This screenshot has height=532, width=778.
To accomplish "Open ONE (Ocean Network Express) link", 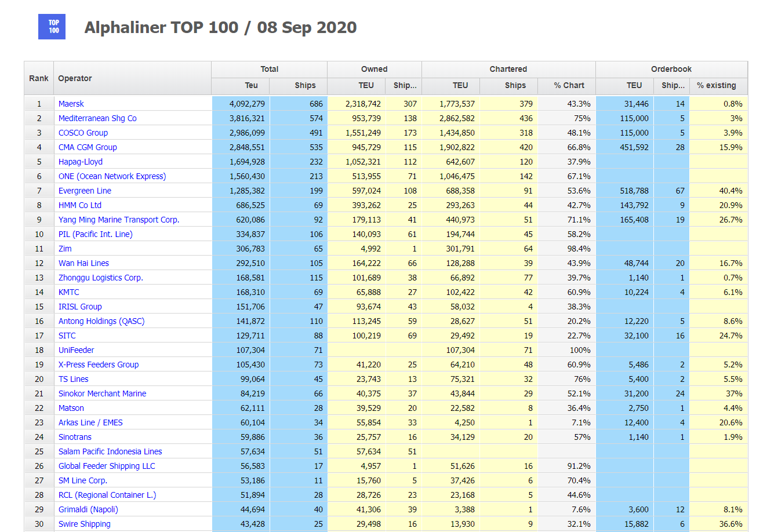I will [112, 176].
